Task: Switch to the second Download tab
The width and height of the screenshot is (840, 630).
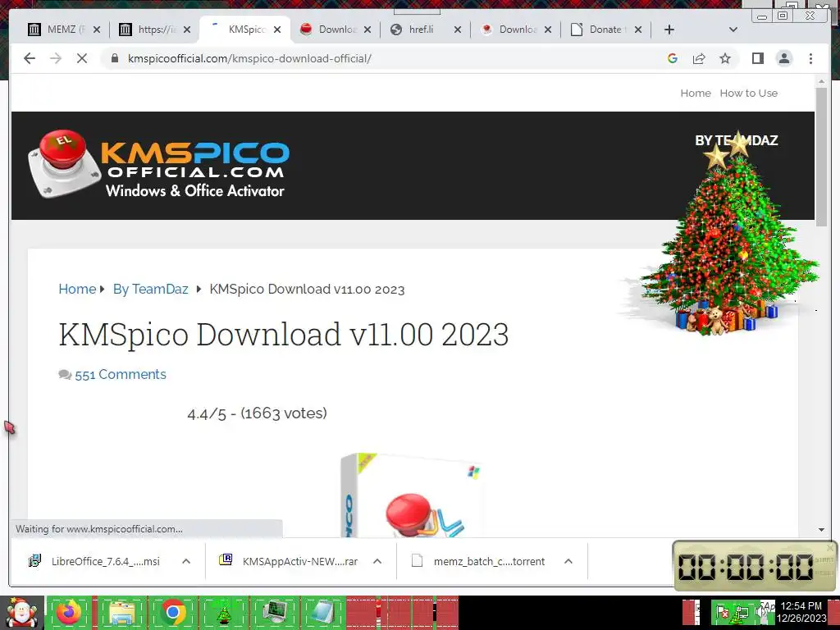Action: (x=515, y=30)
